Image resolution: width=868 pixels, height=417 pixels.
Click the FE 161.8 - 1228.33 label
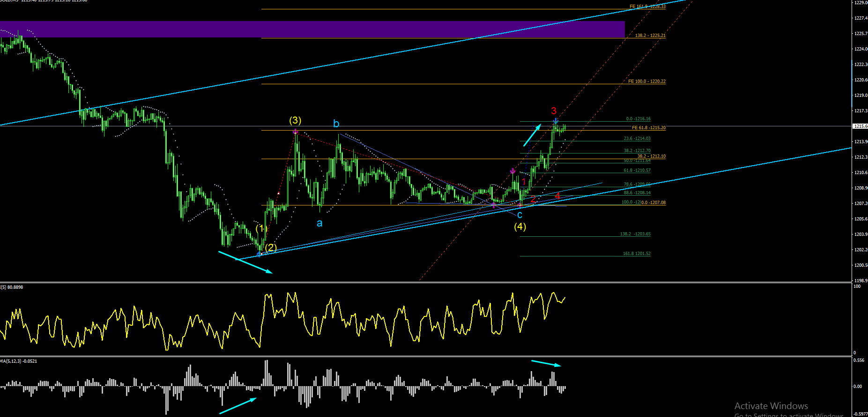pos(647,7)
